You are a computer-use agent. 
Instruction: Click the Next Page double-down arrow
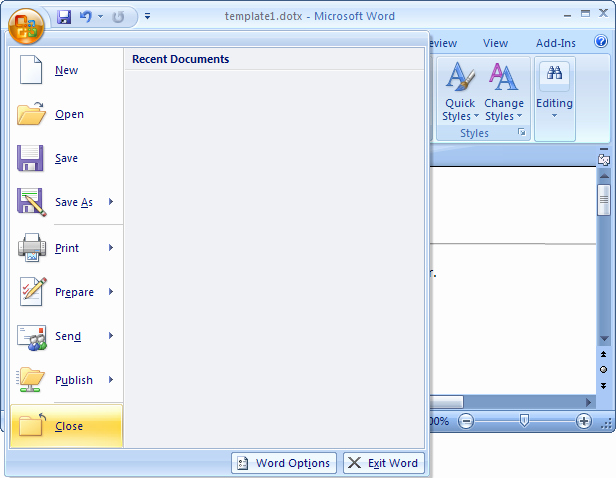click(x=604, y=386)
